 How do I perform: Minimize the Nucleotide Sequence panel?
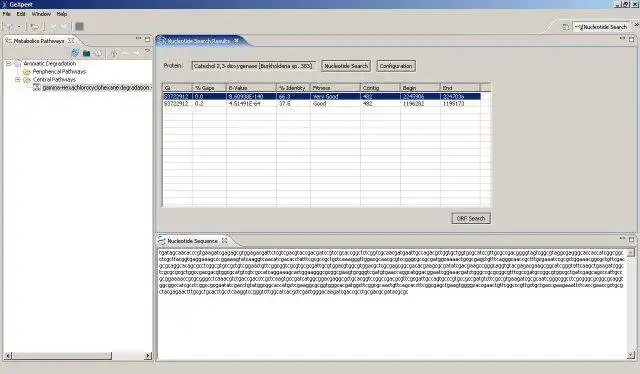coord(622,238)
